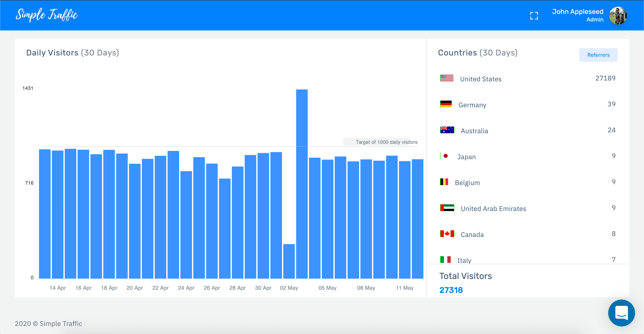Click the United Arab Emirates flag
This screenshot has height=334, width=644.
[x=447, y=208]
